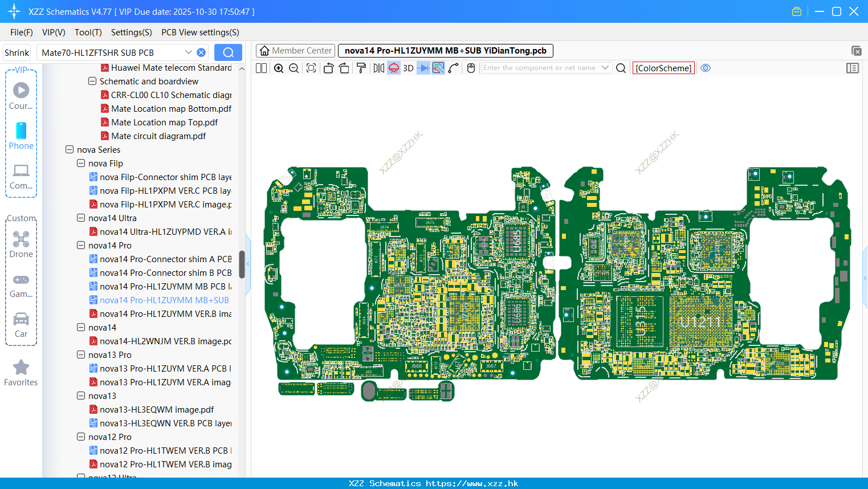Switch to 3D board view
868x489 pixels.
click(408, 68)
